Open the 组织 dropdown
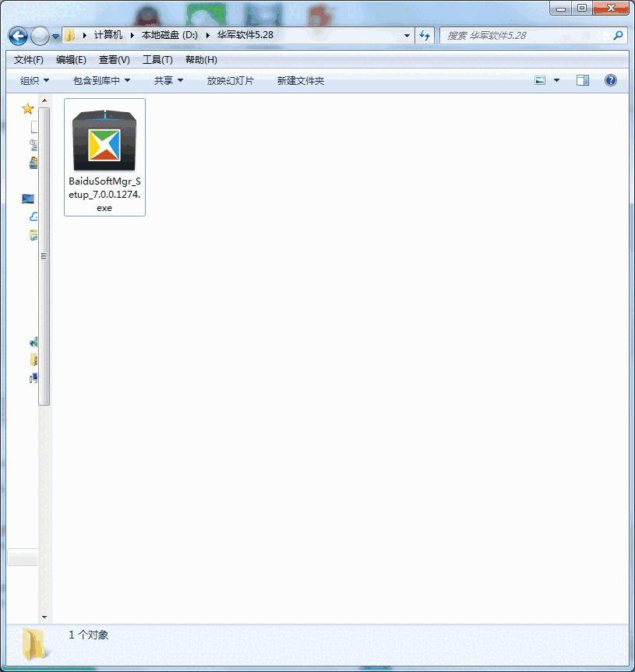This screenshot has height=672, width=635. (x=34, y=80)
